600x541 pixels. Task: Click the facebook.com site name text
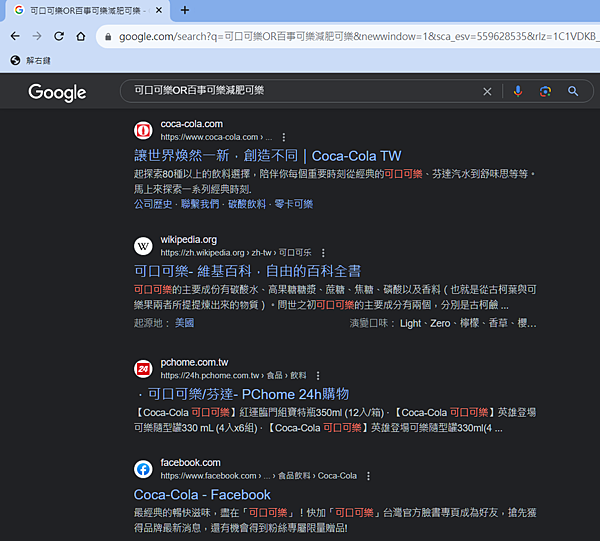tap(191, 463)
